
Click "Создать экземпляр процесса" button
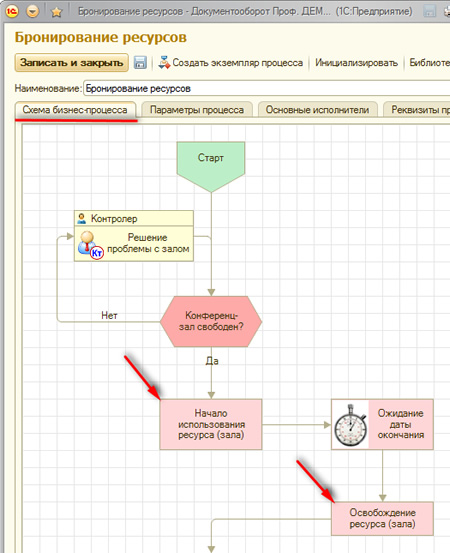(x=231, y=63)
